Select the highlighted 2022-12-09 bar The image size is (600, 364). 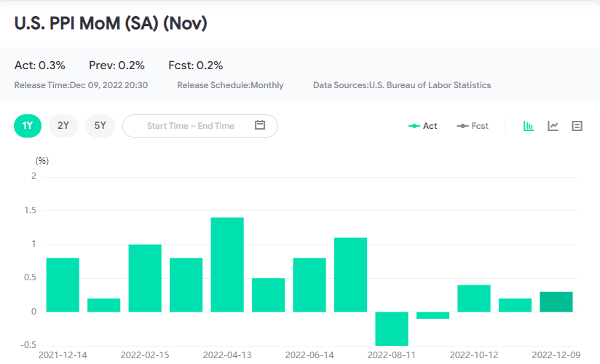click(x=556, y=301)
